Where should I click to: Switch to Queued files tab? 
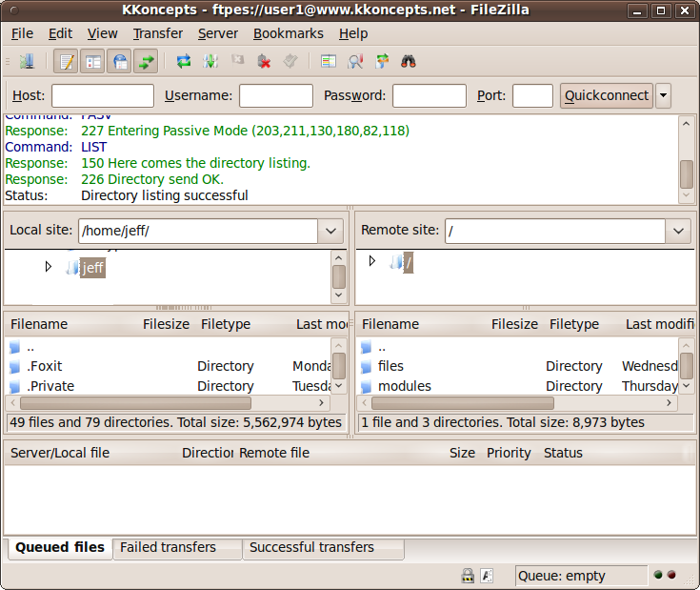tap(60, 547)
